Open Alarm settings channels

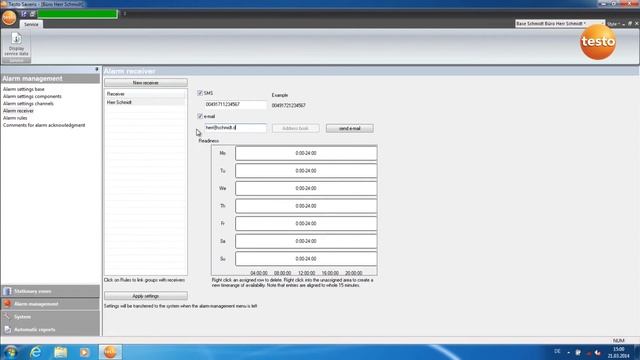point(28,104)
